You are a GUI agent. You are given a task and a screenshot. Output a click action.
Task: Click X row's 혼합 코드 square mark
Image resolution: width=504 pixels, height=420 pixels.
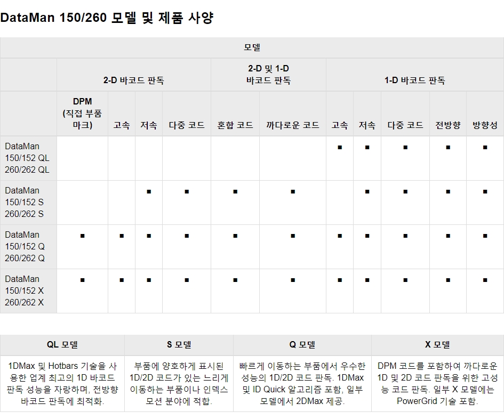click(235, 280)
